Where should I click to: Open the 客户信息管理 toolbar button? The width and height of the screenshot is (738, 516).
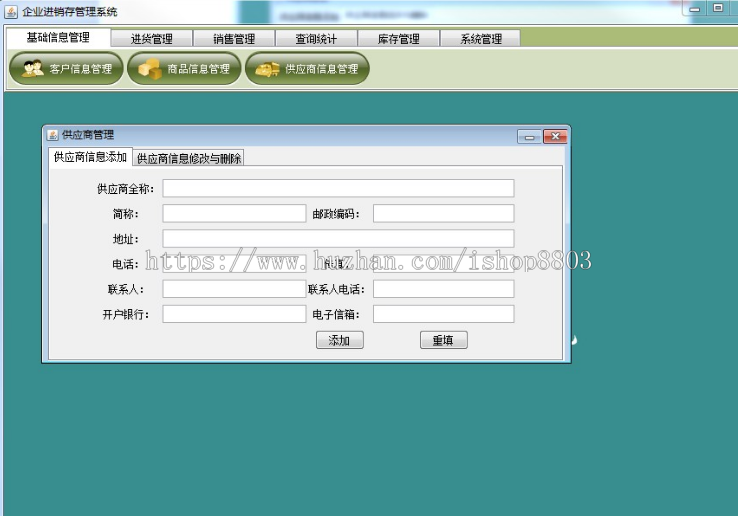coord(66,69)
